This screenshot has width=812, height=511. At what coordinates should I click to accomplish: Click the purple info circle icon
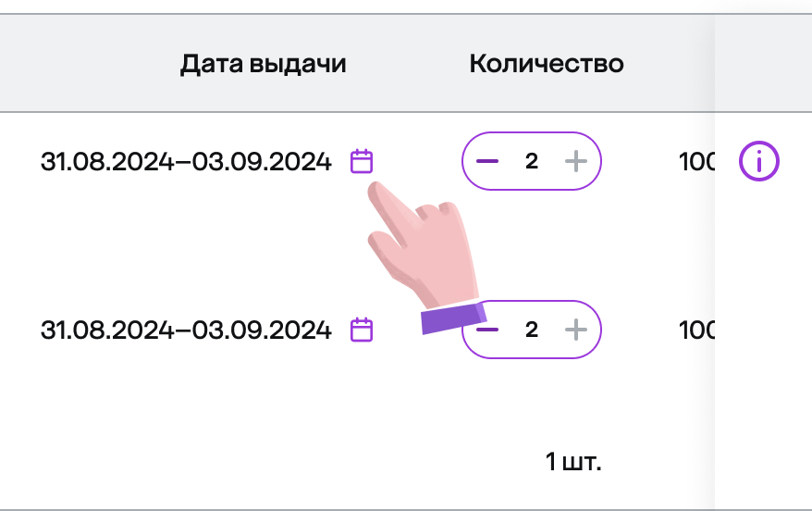tap(758, 161)
